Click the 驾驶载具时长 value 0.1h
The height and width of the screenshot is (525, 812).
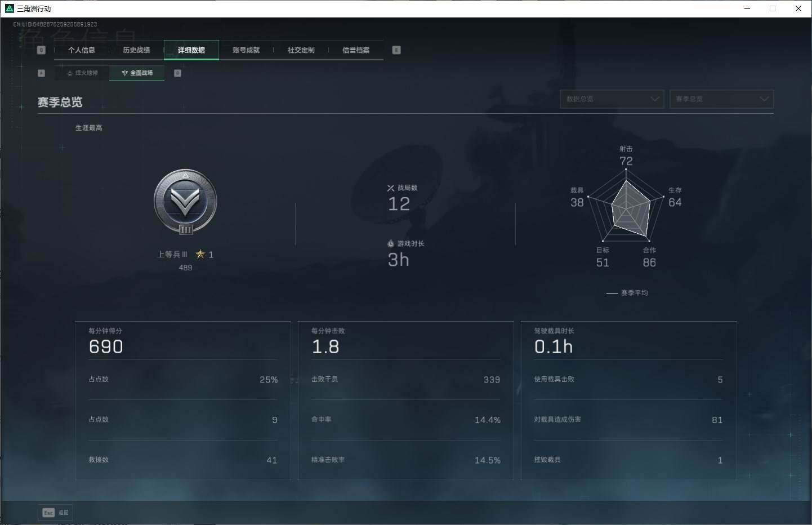(x=554, y=347)
